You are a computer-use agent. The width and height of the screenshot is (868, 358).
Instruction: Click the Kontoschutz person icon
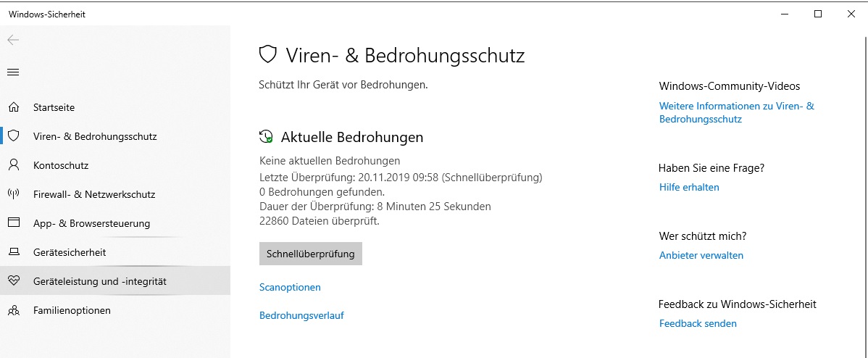[x=14, y=165]
